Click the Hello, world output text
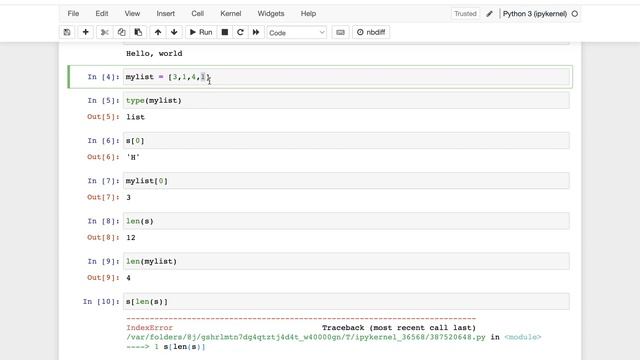The width and height of the screenshot is (640, 360). click(154, 53)
